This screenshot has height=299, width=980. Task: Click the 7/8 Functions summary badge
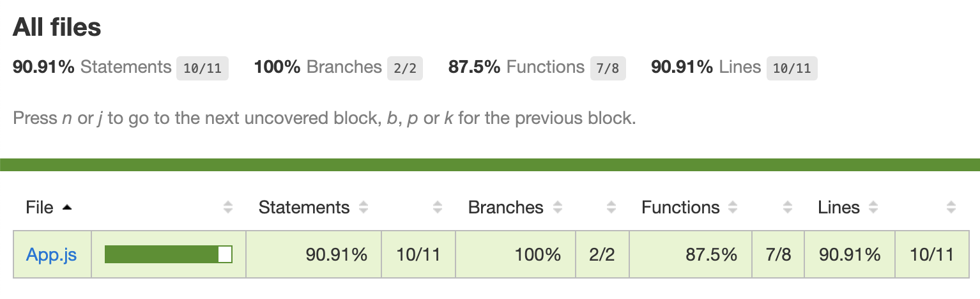click(x=608, y=68)
